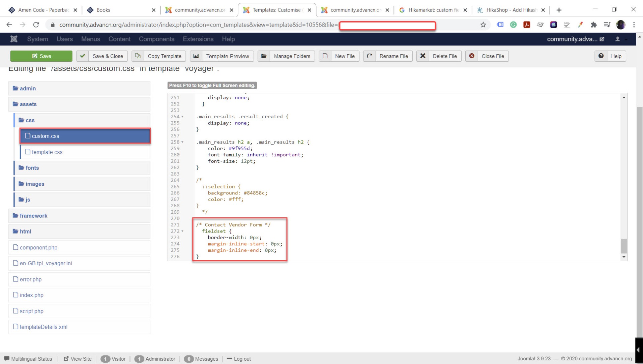Open template.css file in the tree

click(x=47, y=152)
